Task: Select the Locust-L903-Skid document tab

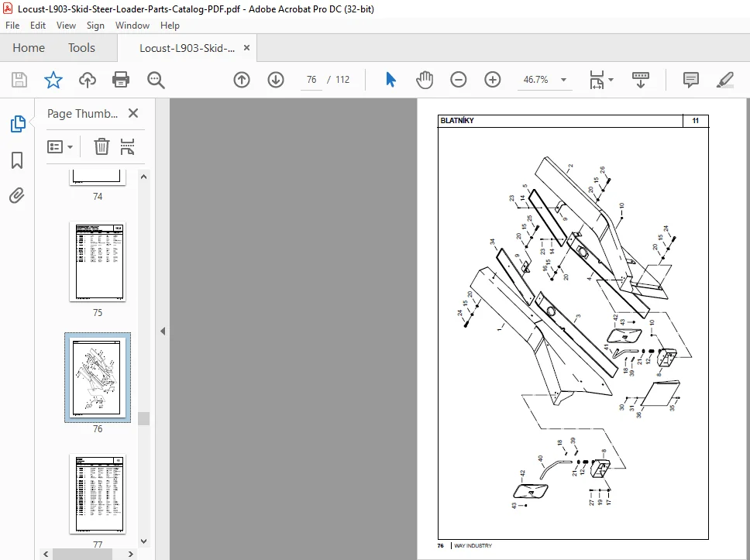Action: 187,48
